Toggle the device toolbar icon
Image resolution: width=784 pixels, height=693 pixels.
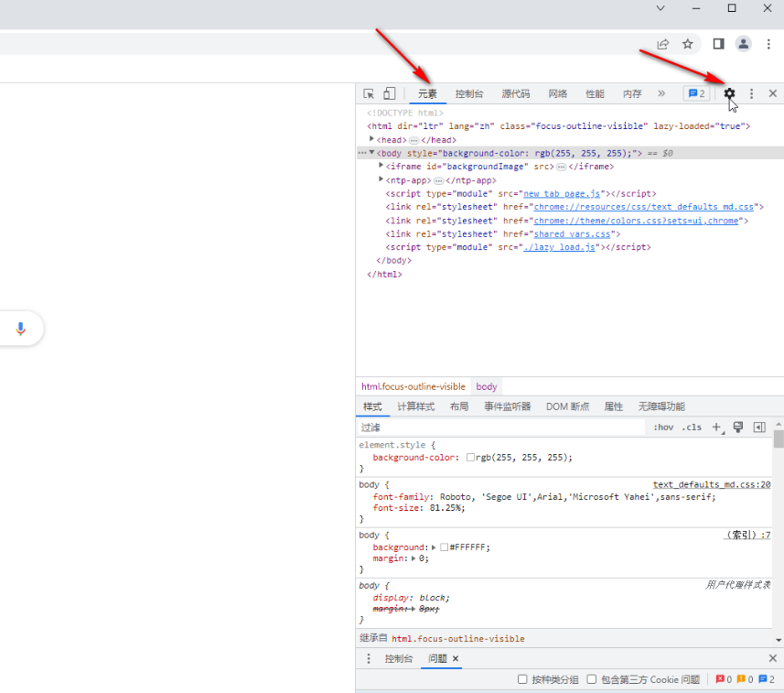coord(389,93)
